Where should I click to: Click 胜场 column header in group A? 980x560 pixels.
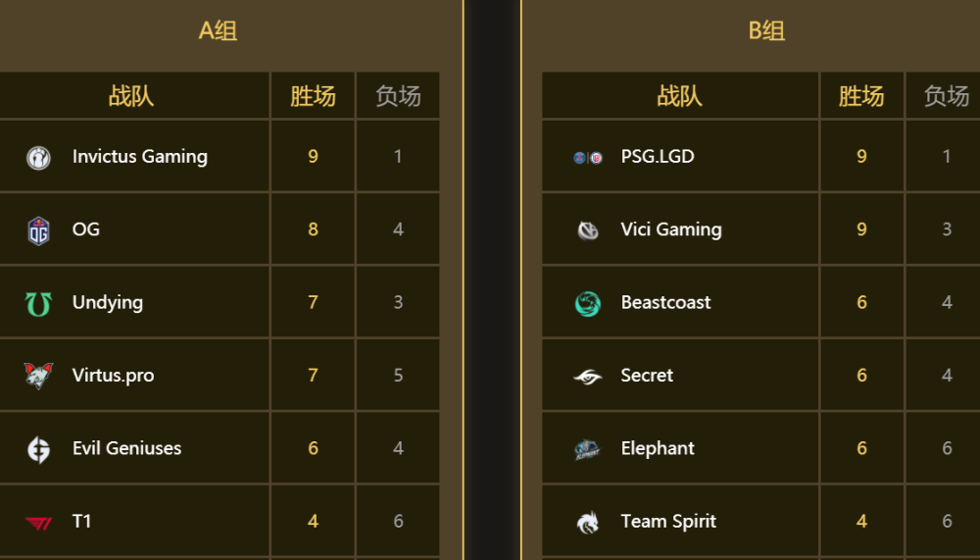(x=314, y=96)
